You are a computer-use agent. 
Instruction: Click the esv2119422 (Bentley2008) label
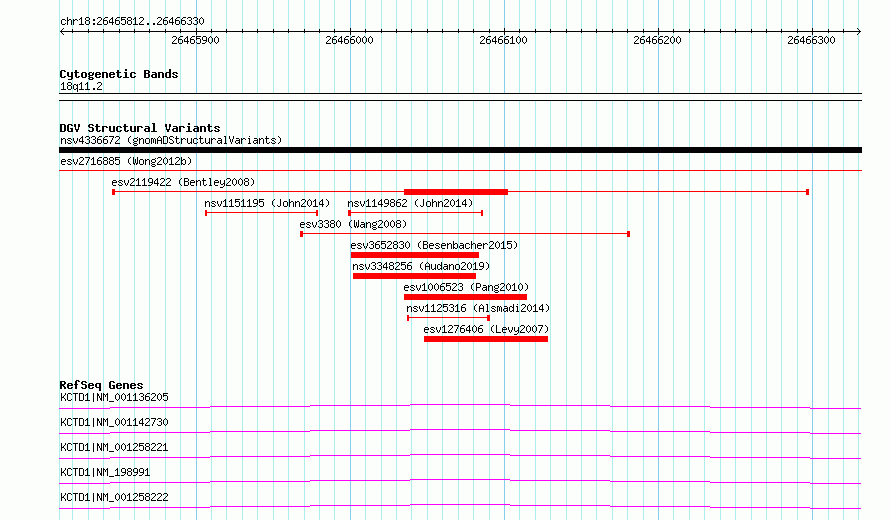(183, 182)
